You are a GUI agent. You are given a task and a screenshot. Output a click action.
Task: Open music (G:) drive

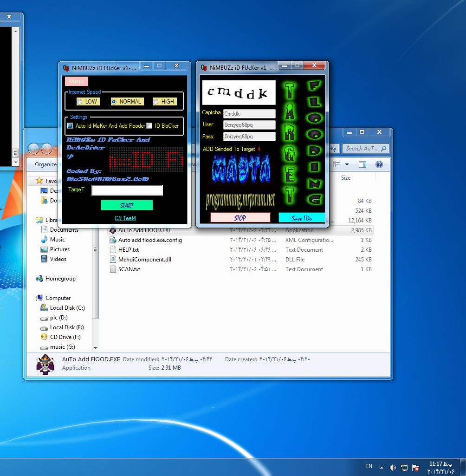[62, 346]
